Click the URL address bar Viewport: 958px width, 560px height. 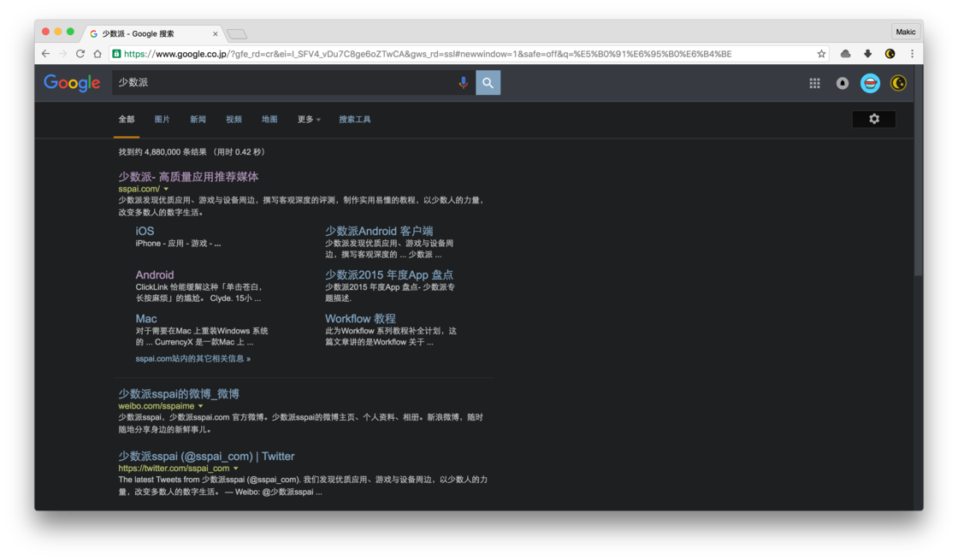[467, 54]
